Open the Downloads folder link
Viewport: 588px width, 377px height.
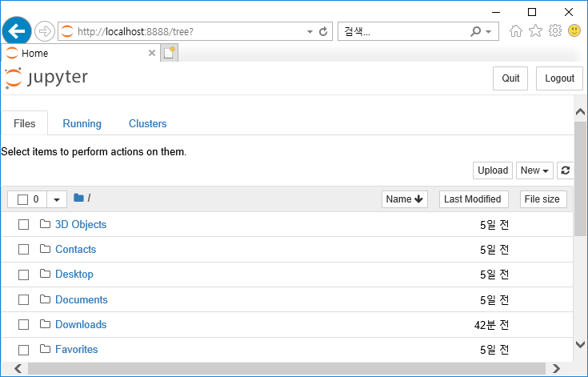81,324
